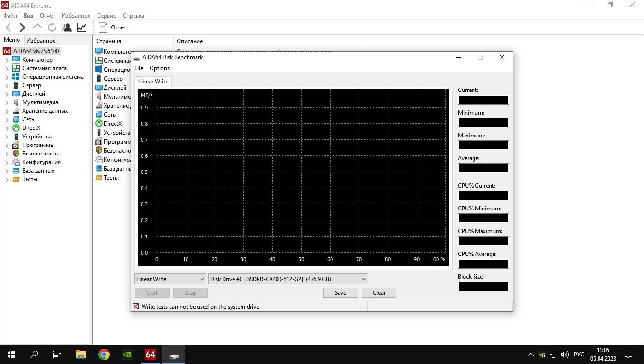Click the Block Size value field
The height and width of the screenshot is (364, 644).
[483, 287]
